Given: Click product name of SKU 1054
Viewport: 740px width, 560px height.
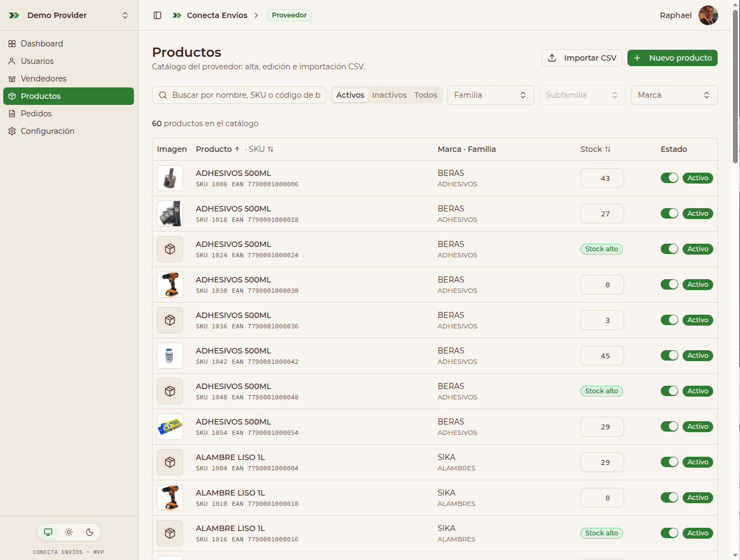Looking at the screenshot, I should click(233, 422).
